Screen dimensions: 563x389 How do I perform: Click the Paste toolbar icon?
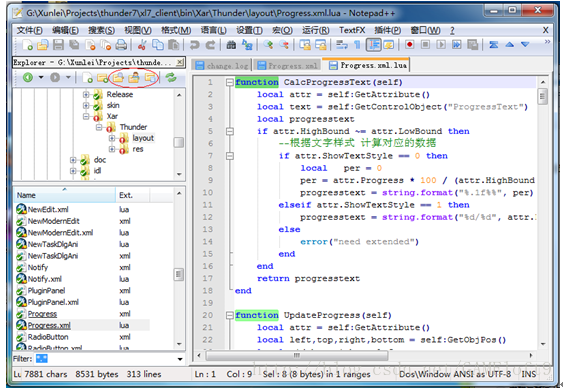174,45
